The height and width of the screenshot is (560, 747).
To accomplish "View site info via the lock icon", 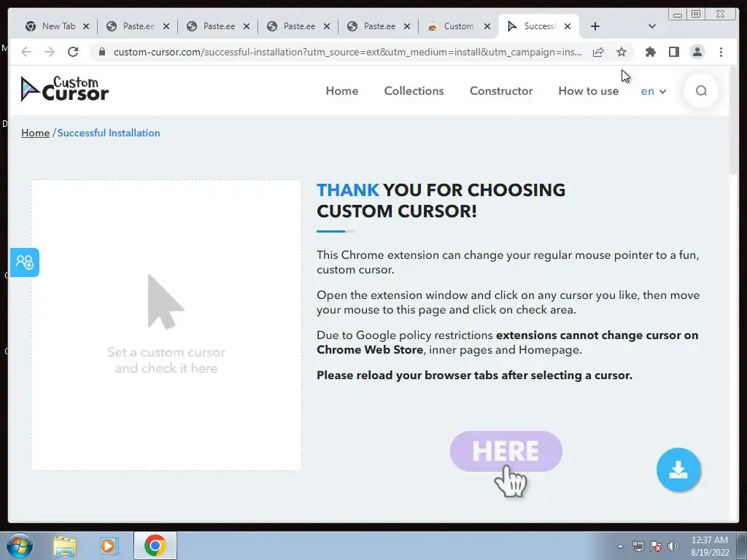I will pos(102,52).
